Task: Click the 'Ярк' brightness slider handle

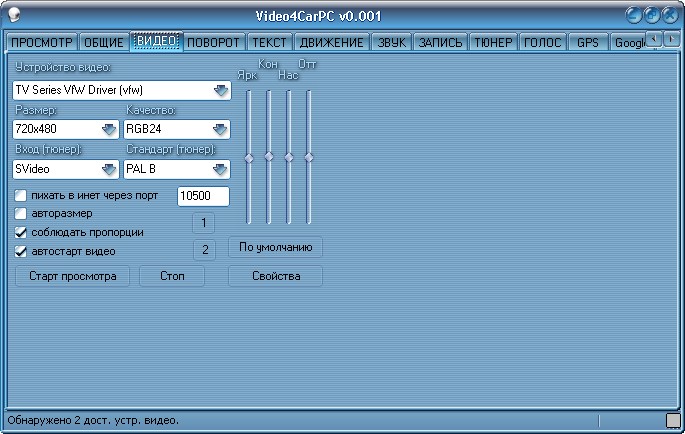Action: [249, 157]
